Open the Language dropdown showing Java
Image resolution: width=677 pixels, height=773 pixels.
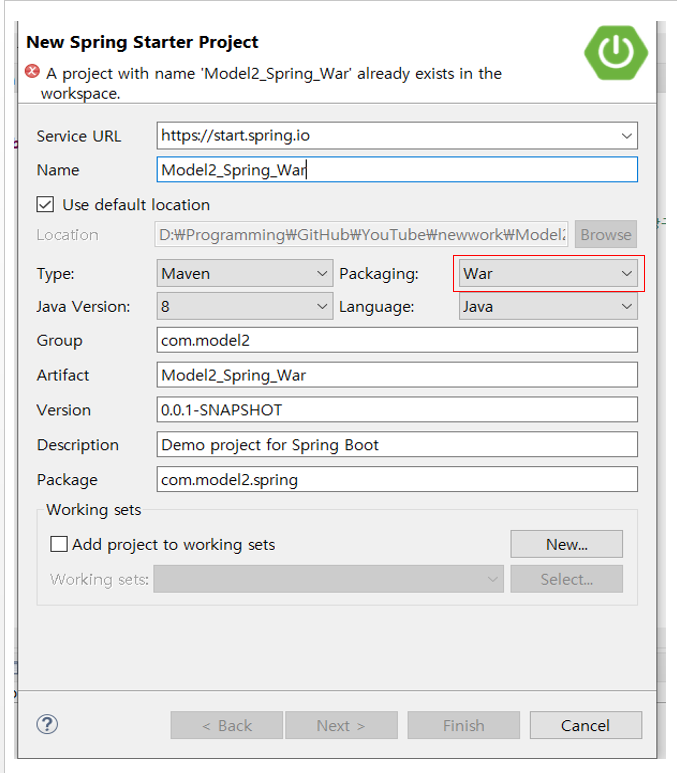pyautogui.click(x=548, y=306)
